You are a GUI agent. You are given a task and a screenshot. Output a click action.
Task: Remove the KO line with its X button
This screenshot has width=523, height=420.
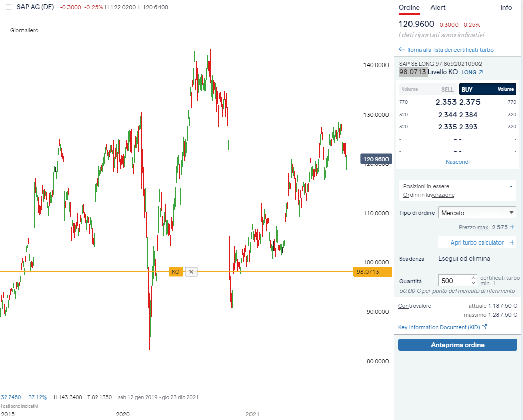coord(191,272)
